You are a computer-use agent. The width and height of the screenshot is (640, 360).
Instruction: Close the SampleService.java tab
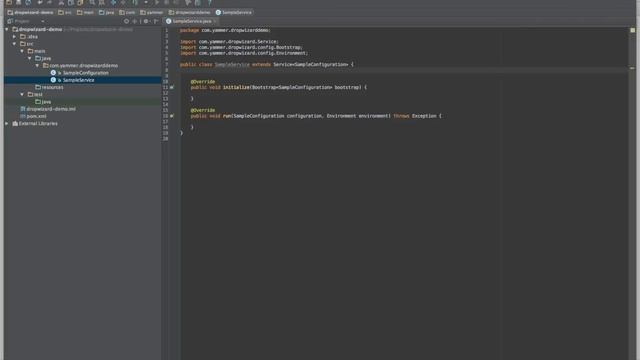[x=215, y=21]
